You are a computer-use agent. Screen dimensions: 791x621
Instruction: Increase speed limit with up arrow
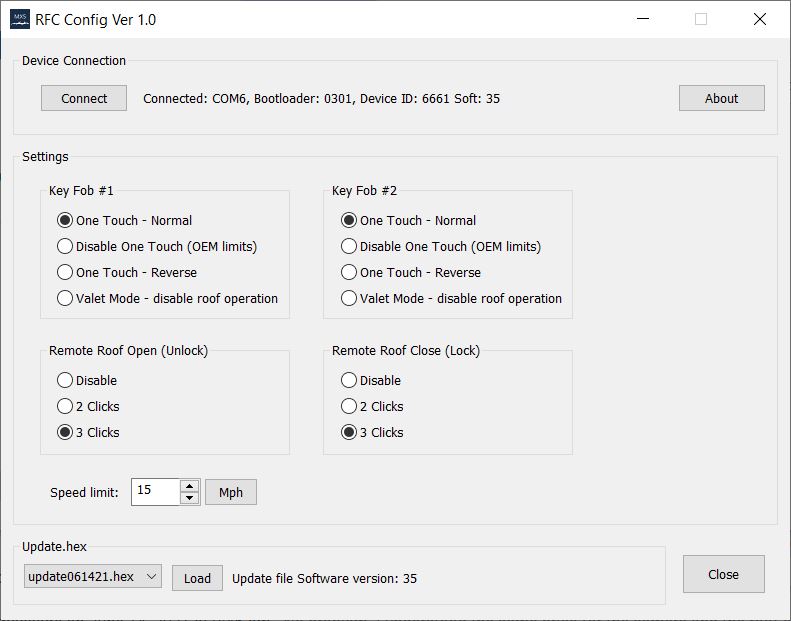pyautogui.click(x=190, y=486)
